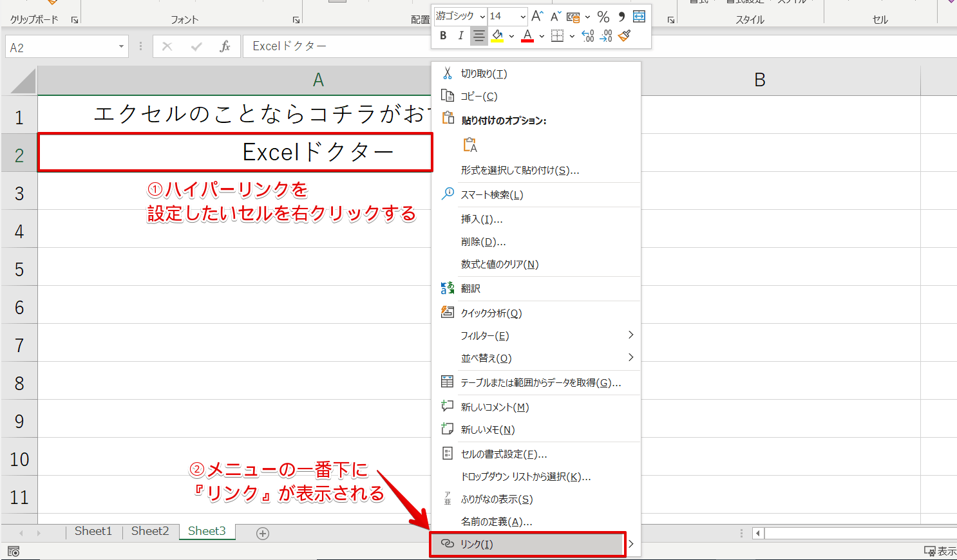Decrease font size icon
The image size is (957, 560).
(x=555, y=16)
